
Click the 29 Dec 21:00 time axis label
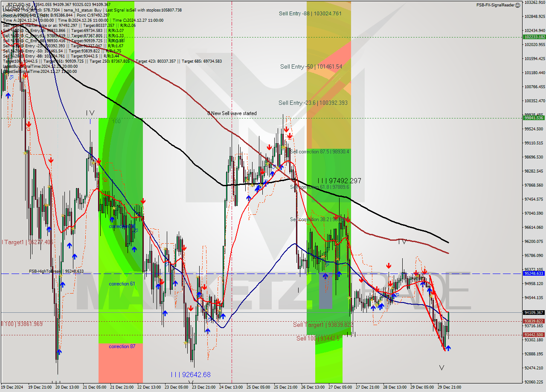coord(449,387)
